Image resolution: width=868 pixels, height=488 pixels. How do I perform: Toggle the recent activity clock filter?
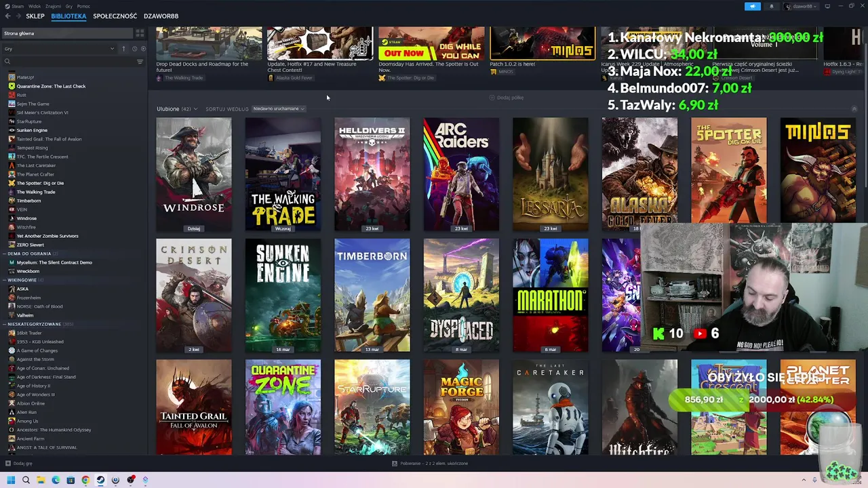pyautogui.click(x=134, y=49)
